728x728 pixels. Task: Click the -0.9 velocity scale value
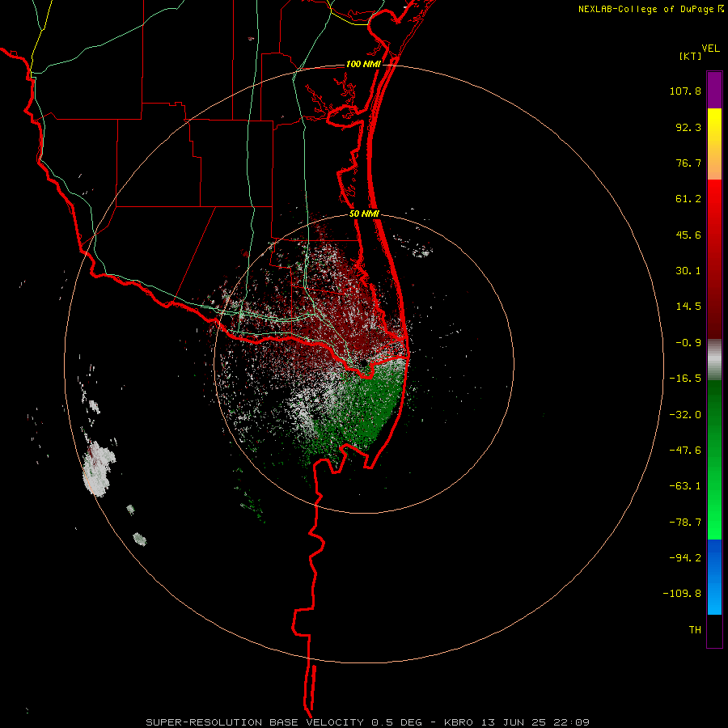tap(688, 343)
